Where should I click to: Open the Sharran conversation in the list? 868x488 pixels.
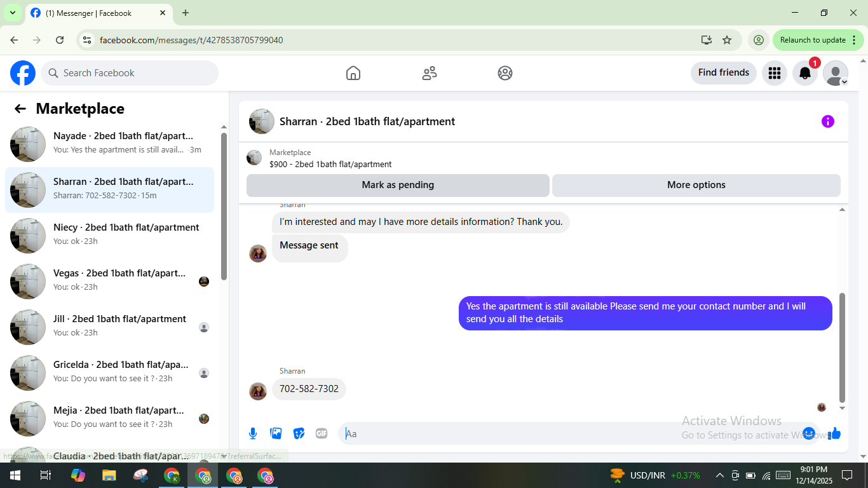click(109, 190)
